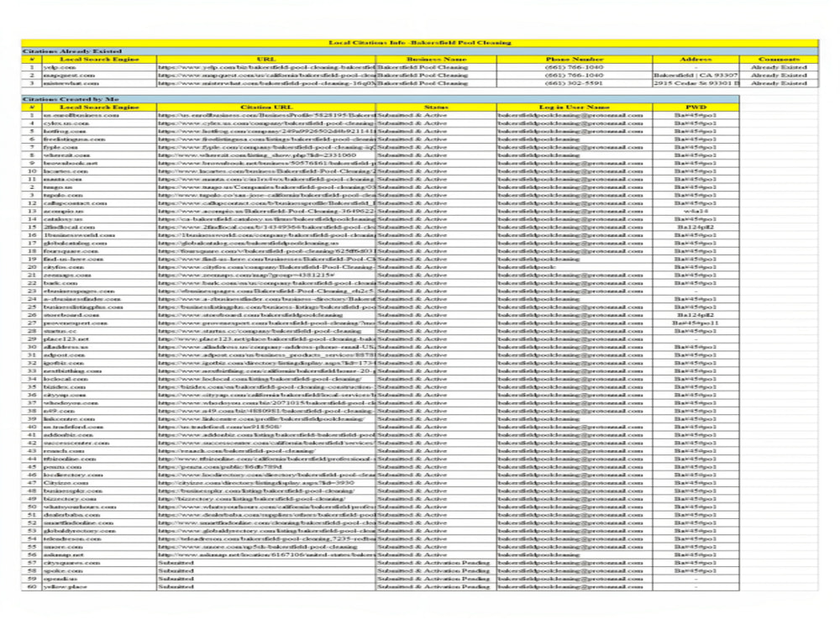Select the "Submitted & Activation Pending" status for citysquares.com
This screenshot has height=630, width=840.
click(436, 563)
